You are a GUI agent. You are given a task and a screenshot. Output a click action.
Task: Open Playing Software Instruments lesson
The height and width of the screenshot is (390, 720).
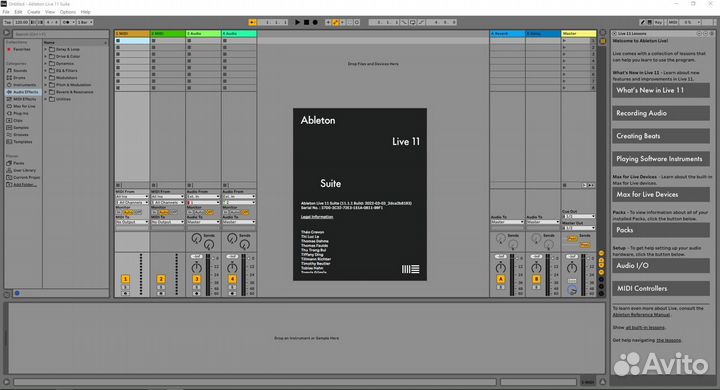(x=661, y=159)
